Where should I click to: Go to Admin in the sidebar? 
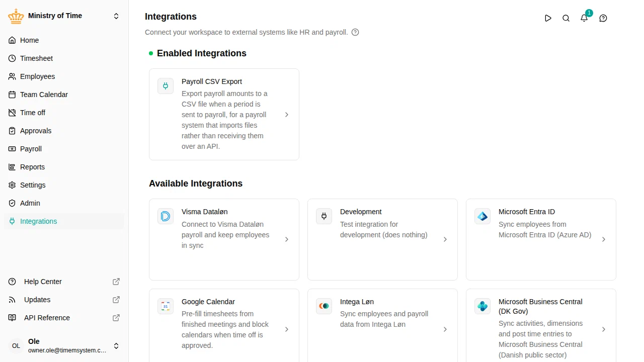(x=64, y=203)
